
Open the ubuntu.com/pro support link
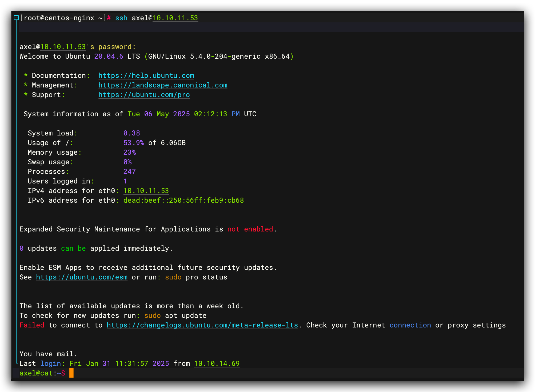click(x=144, y=95)
